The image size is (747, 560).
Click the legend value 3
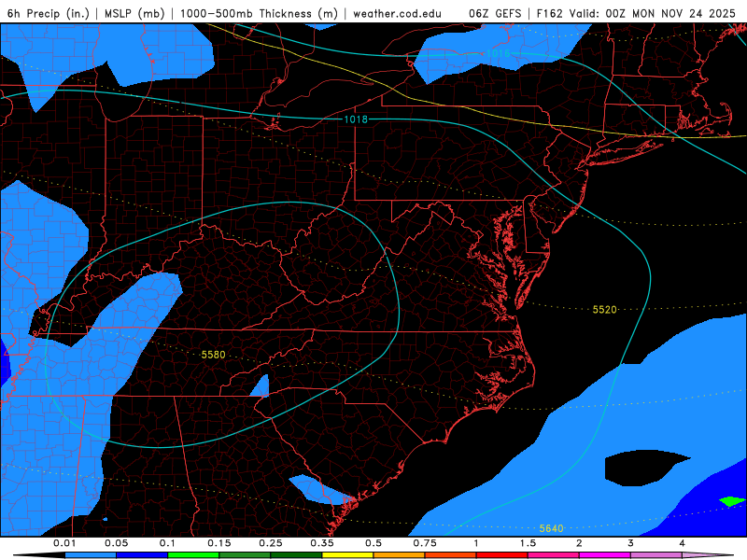point(631,543)
